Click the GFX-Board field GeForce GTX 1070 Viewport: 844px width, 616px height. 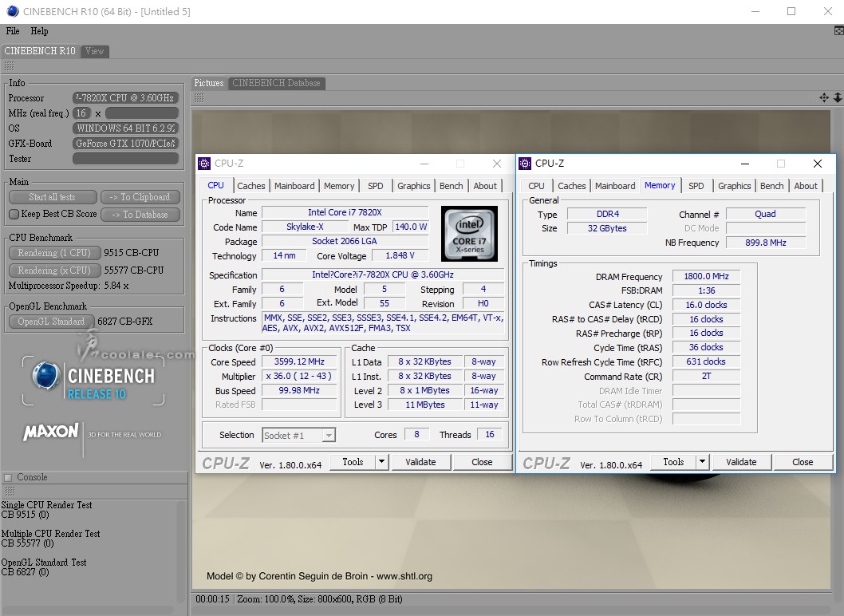[125, 144]
